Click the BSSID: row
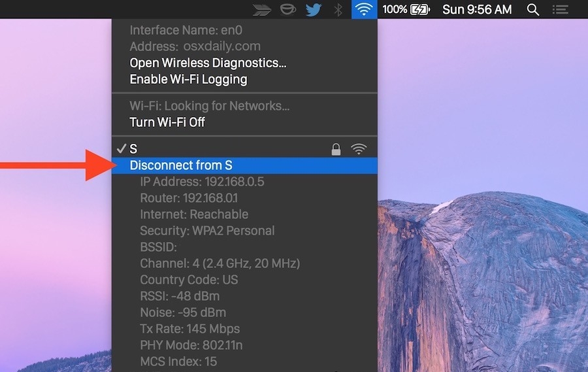588x372 pixels. coord(244,247)
